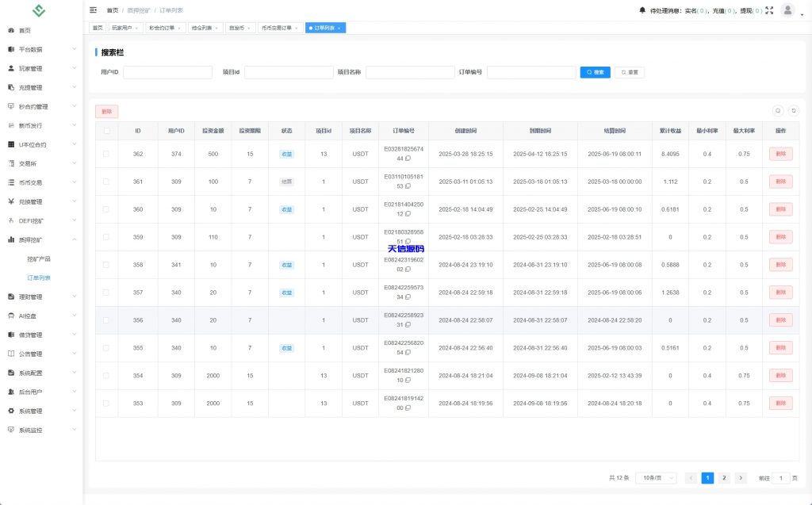The image size is (812, 505).
Task: Click the user avatar icon
Action: pos(787,10)
